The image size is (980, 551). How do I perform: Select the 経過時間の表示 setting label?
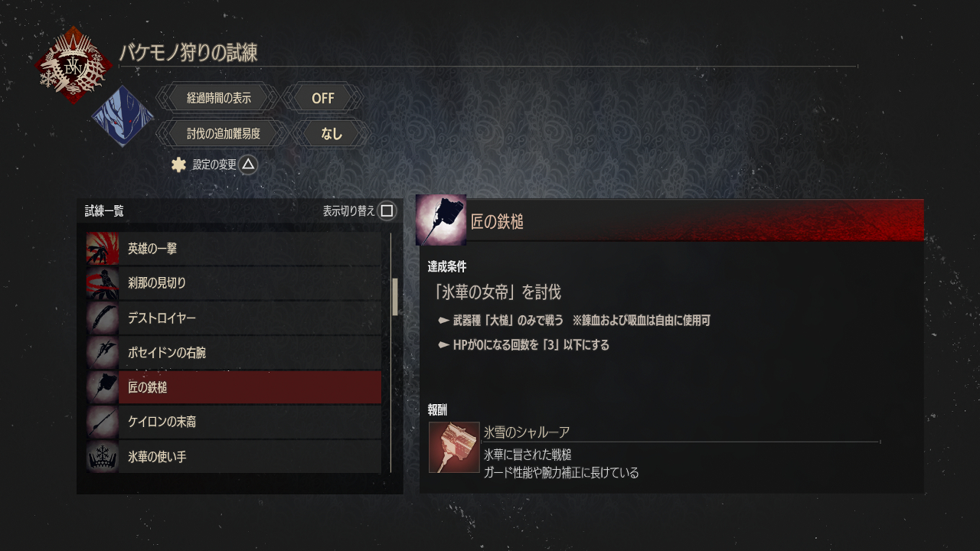[x=219, y=98]
